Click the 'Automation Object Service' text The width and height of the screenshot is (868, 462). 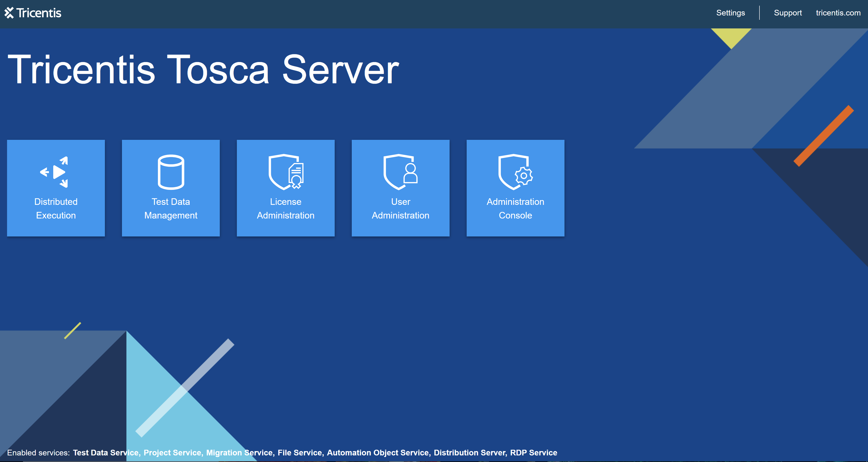click(x=378, y=453)
